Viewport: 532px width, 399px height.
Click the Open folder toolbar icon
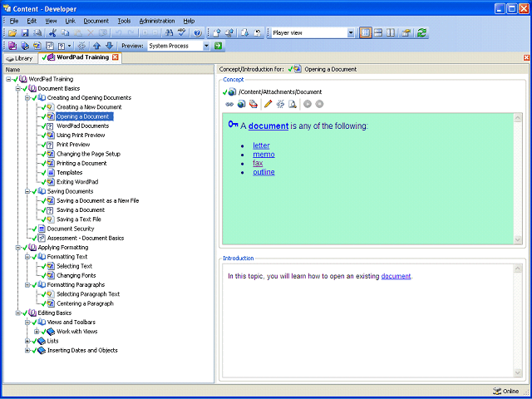pos(12,33)
